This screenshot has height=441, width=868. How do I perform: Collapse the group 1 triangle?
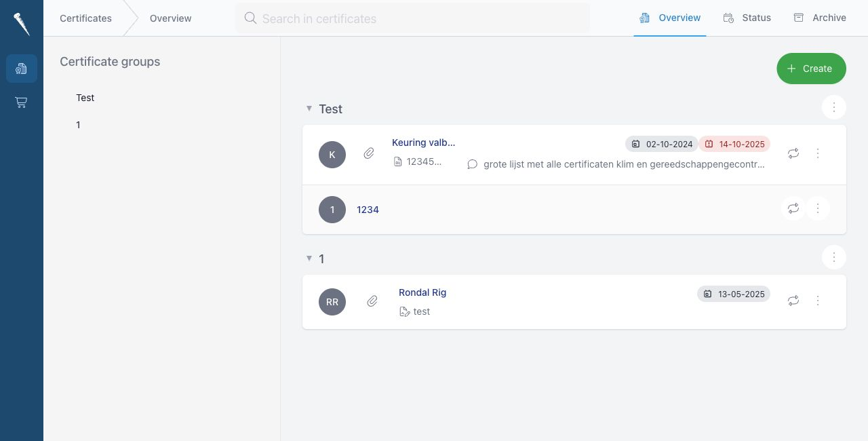click(x=309, y=258)
